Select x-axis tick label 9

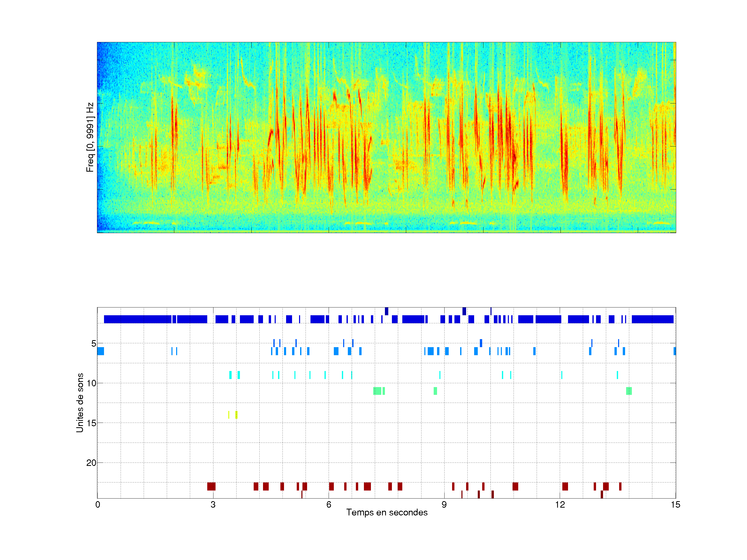(444, 505)
